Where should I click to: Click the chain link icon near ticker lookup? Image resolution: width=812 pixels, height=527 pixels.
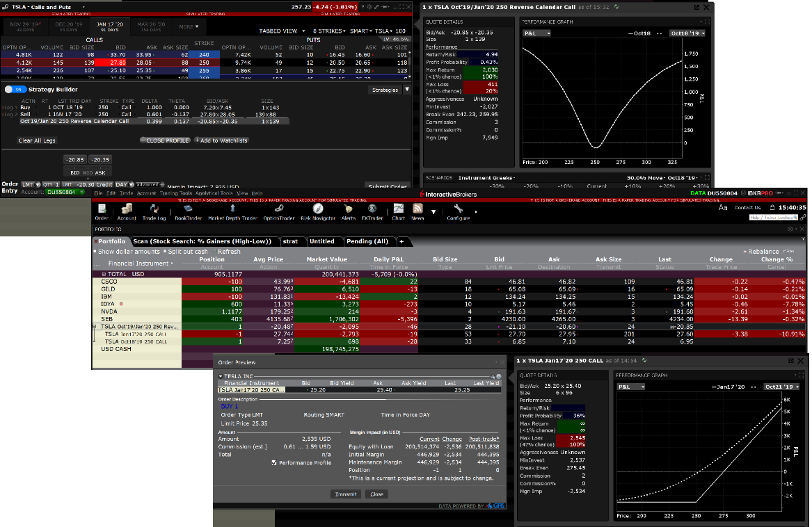tap(803, 218)
